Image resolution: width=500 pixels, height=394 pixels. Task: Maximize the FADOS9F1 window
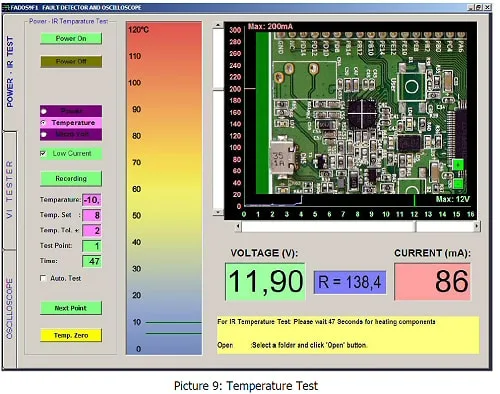pos(478,7)
